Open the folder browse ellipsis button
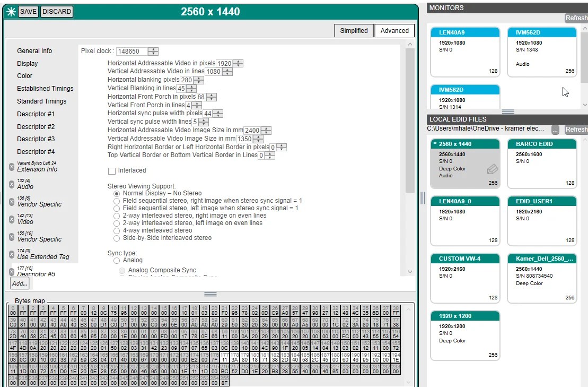Image resolution: width=588 pixels, height=387 pixels. coord(555,130)
